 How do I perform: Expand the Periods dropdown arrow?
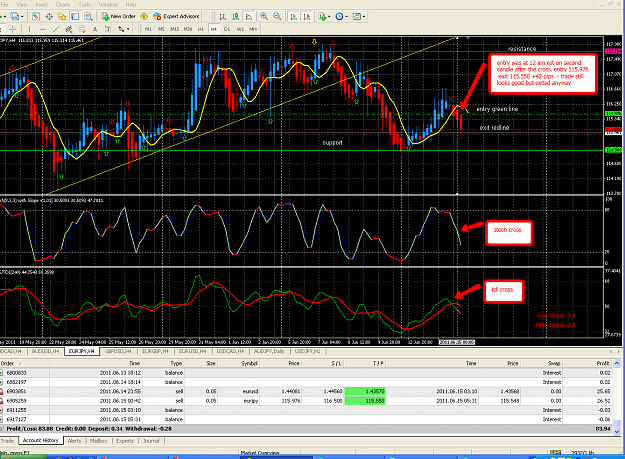(347, 16)
